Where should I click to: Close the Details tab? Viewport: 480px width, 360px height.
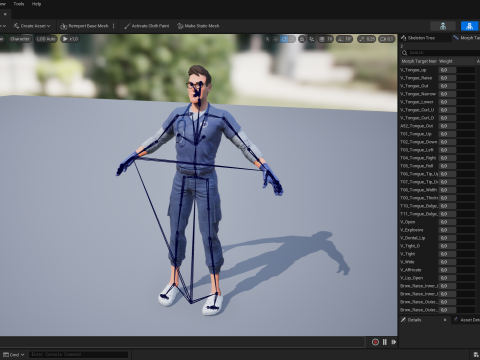point(445,320)
